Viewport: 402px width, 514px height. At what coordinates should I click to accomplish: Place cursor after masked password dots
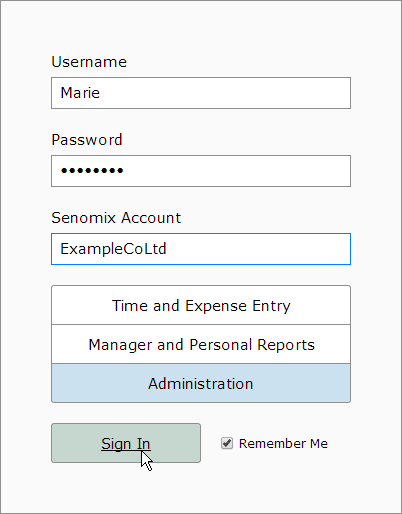pos(124,171)
